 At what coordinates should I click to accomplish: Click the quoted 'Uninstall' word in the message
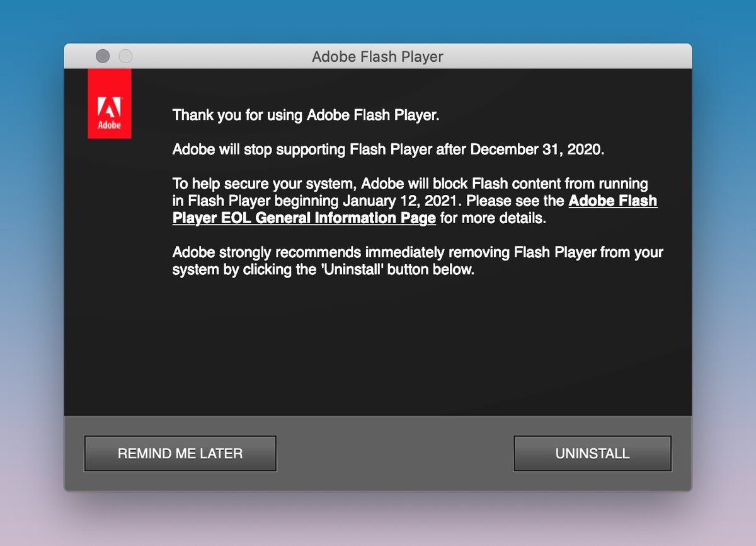coord(350,270)
